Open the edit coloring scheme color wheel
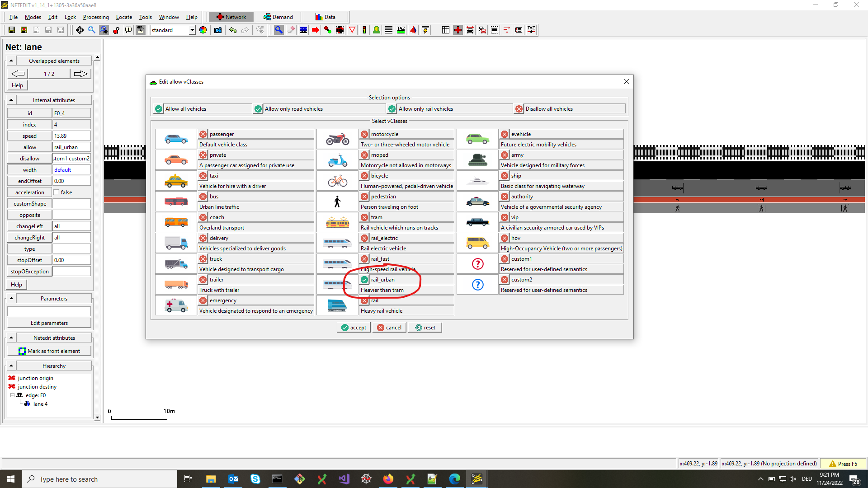 tap(203, 30)
